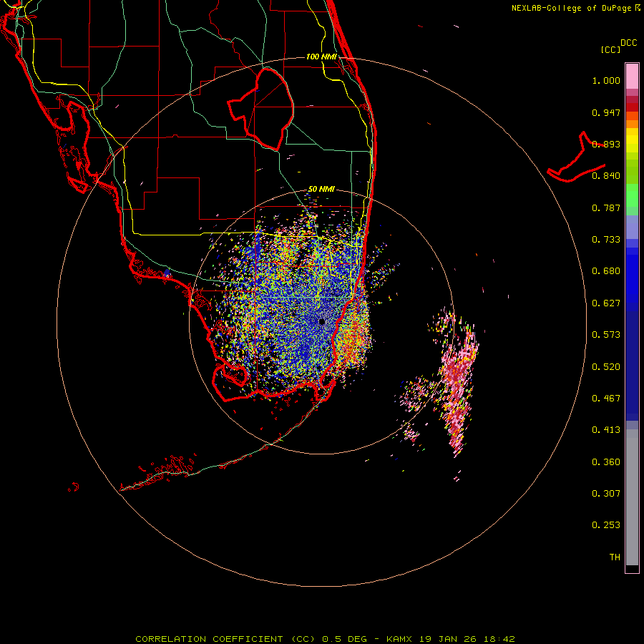Click the 0.947 scale value

pyautogui.click(x=606, y=112)
